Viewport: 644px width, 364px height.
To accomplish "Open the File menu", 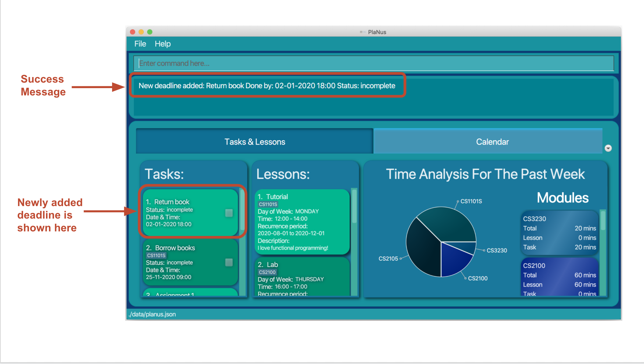I will [x=140, y=44].
